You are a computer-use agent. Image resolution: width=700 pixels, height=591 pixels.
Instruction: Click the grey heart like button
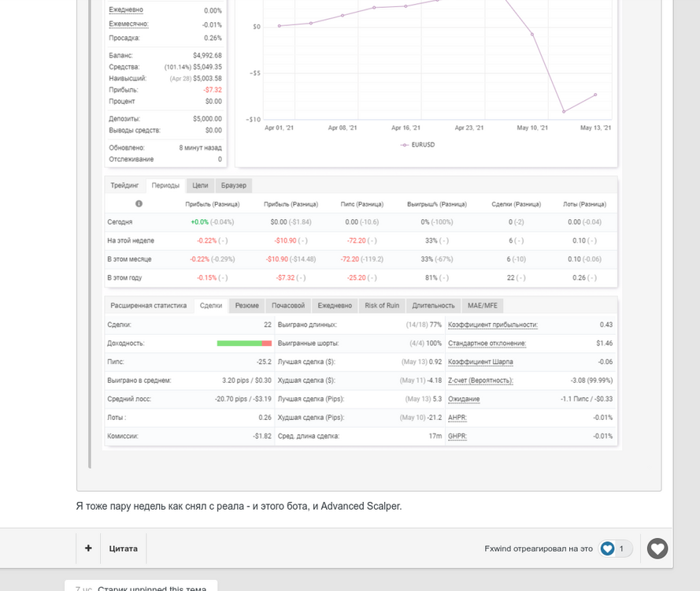click(x=657, y=548)
